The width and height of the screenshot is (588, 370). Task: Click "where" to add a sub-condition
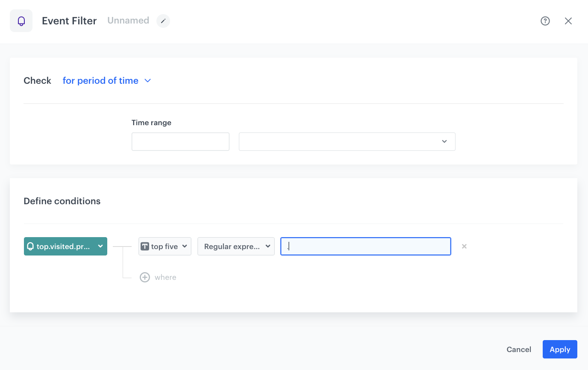pyautogui.click(x=166, y=277)
